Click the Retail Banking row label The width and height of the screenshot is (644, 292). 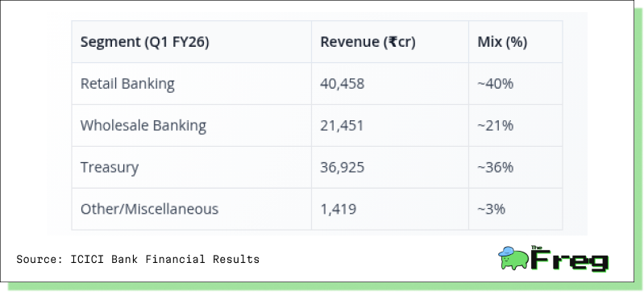point(127,84)
